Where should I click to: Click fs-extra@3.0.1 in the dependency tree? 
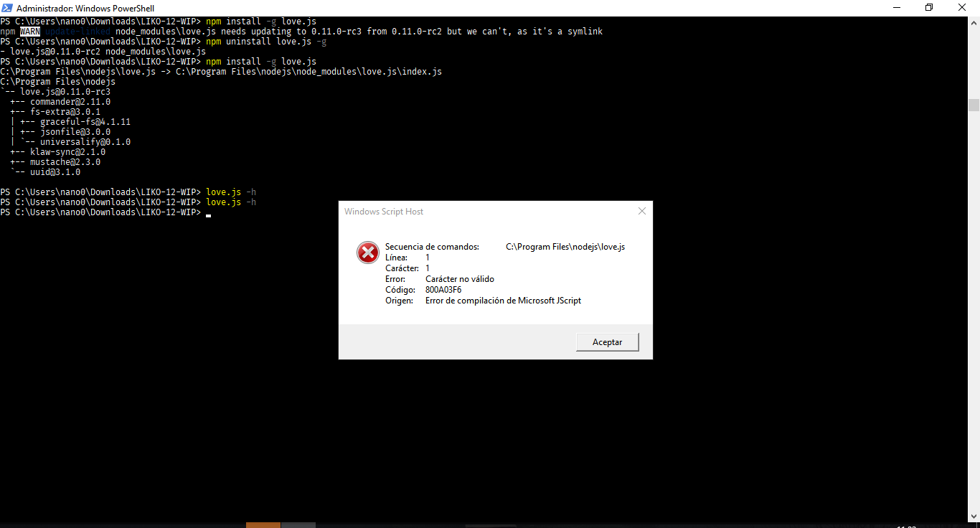65,112
